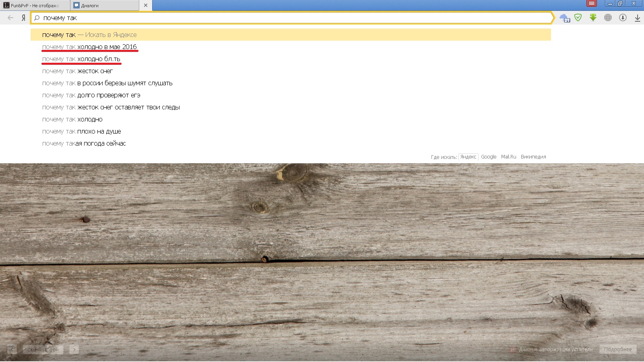
Task: Click inside the search address field
Action: (x=282, y=18)
